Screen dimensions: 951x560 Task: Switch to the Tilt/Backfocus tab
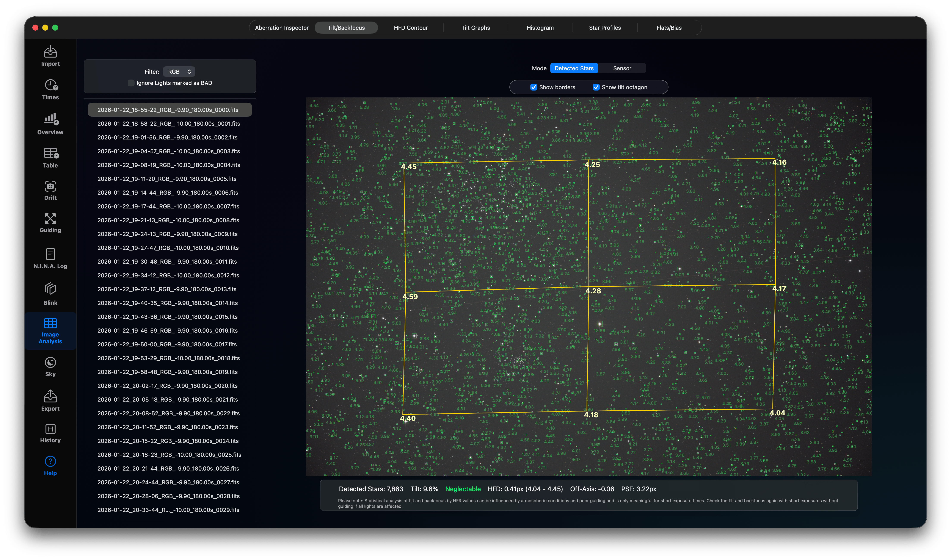point(346,28)
